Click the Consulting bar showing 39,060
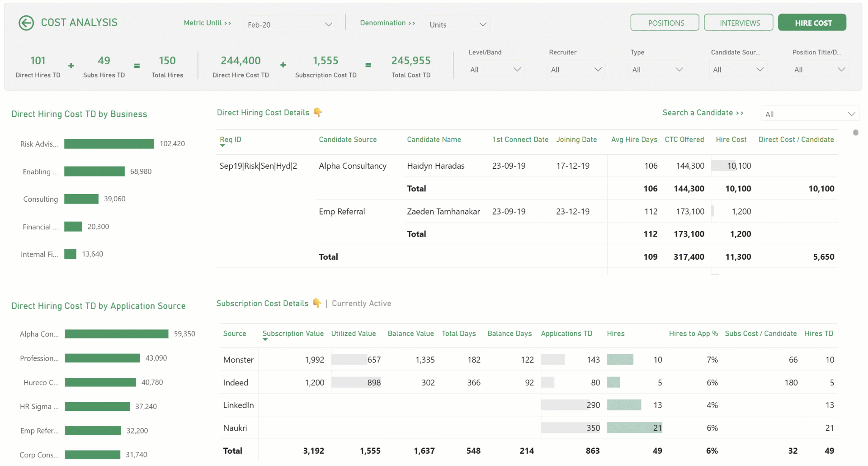 coord(81,199)
